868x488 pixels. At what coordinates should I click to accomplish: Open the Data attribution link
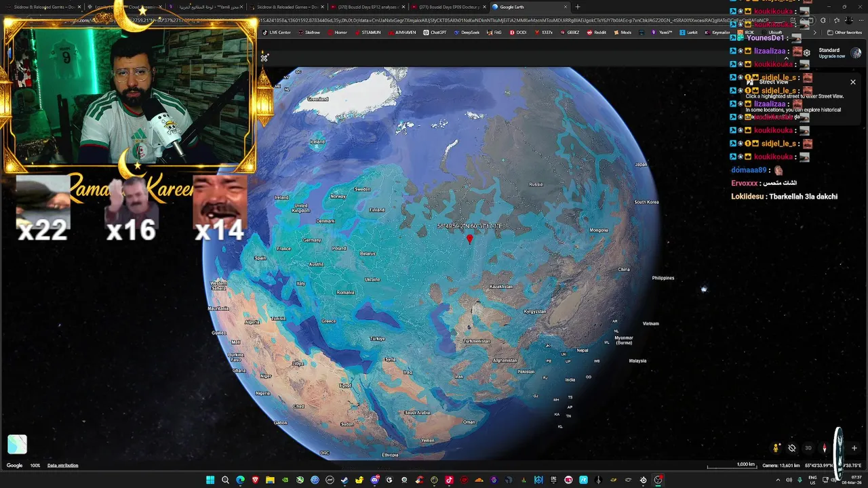[62, 466]
